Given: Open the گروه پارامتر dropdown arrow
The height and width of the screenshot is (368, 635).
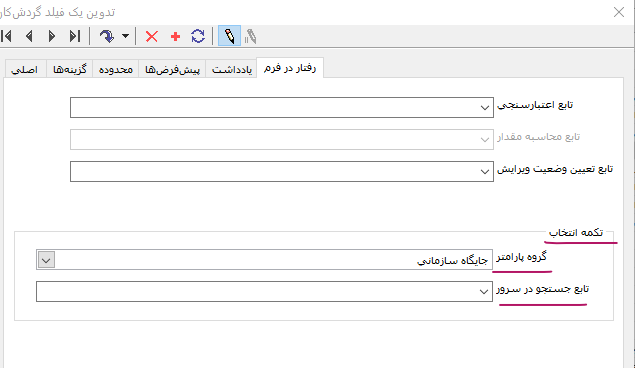Looking at the screenshot, I should click(x=46, y=260).
